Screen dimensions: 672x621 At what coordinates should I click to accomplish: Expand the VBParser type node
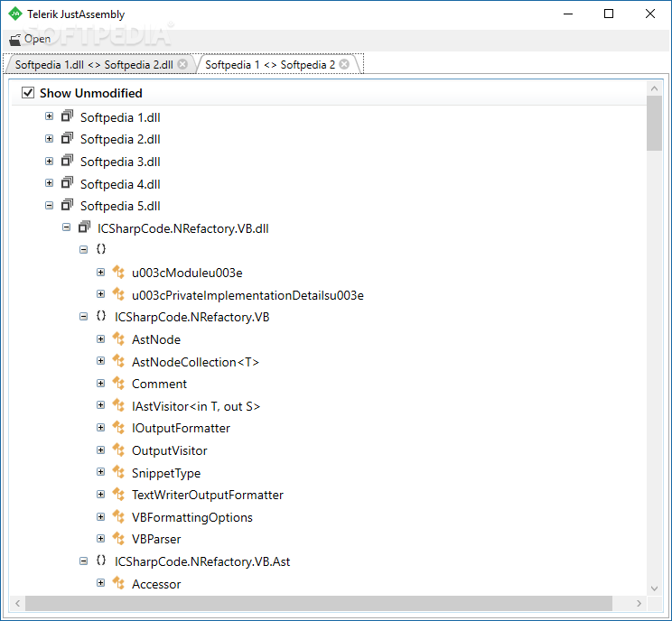[x=101, y=539]
